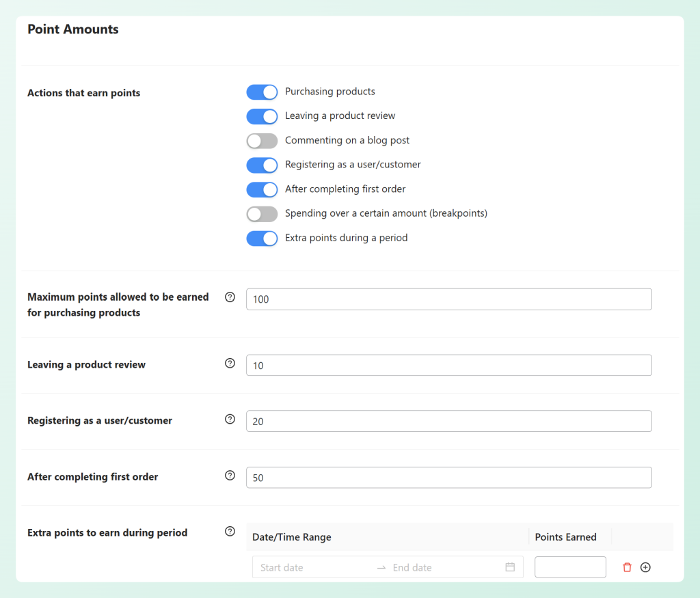The height and width of the screenshot is (598, 700).
Task: Click Maximum points allowed to be earned label
Action: coord(118,305)
